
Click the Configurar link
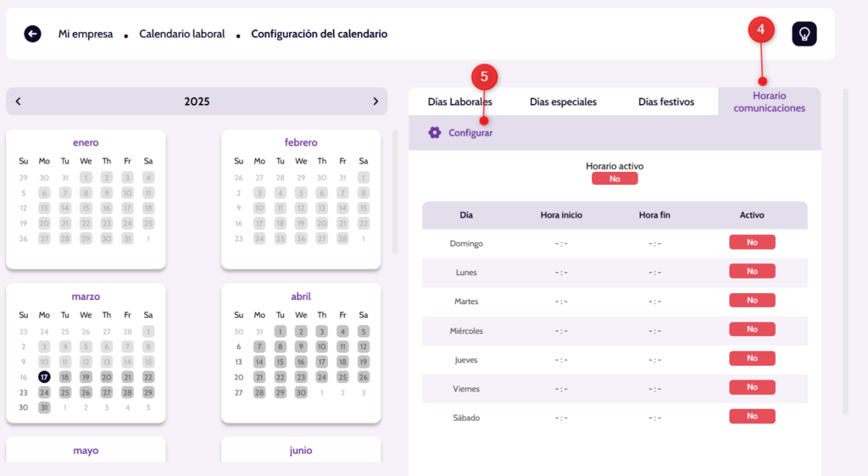coord(470,133)
